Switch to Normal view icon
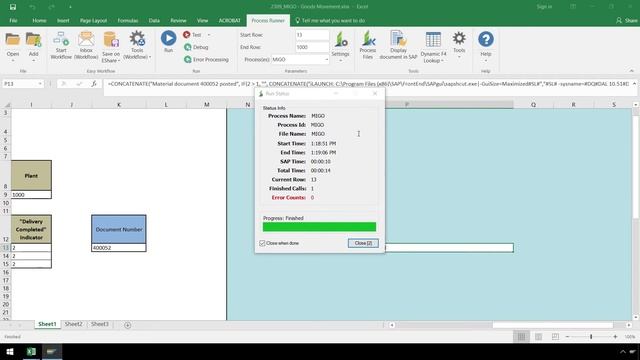Screen dimensions: 640x360 (x=521, y=337)
